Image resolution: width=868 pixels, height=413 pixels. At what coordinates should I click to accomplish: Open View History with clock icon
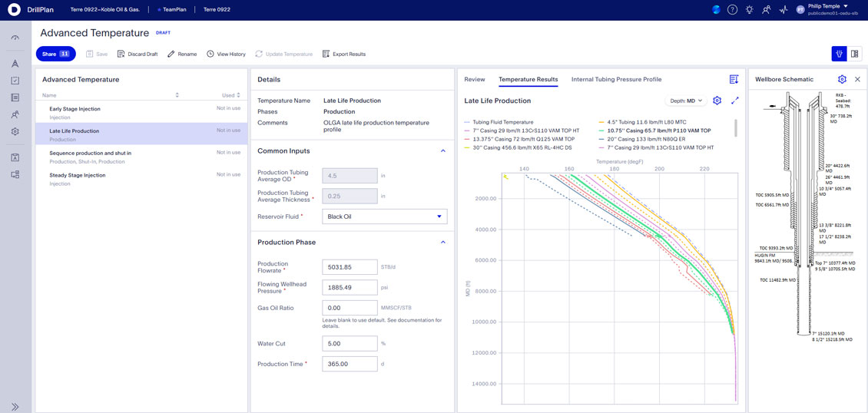(x=226, y=55)
